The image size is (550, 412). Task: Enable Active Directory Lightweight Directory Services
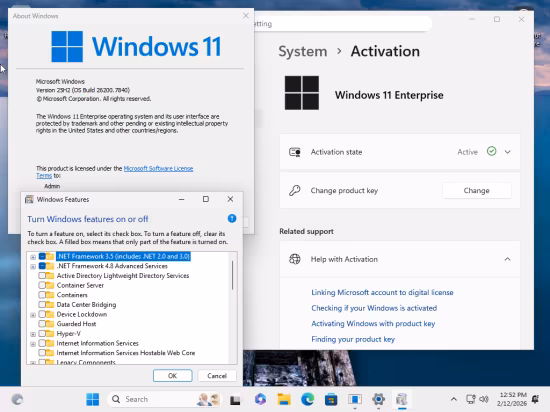click(42, 276)
